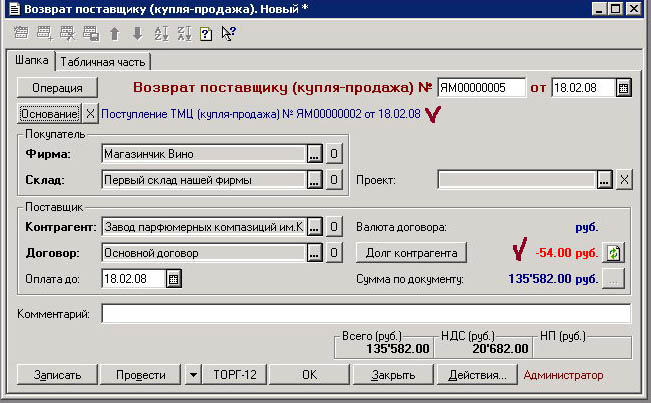
Task: Clear the Проект field
Action: pyautogui.click(x=624, y=180)
